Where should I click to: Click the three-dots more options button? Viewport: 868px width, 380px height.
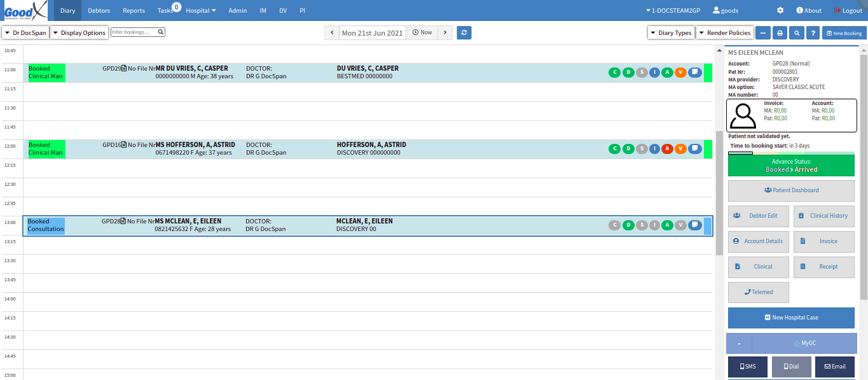point(762,33)
